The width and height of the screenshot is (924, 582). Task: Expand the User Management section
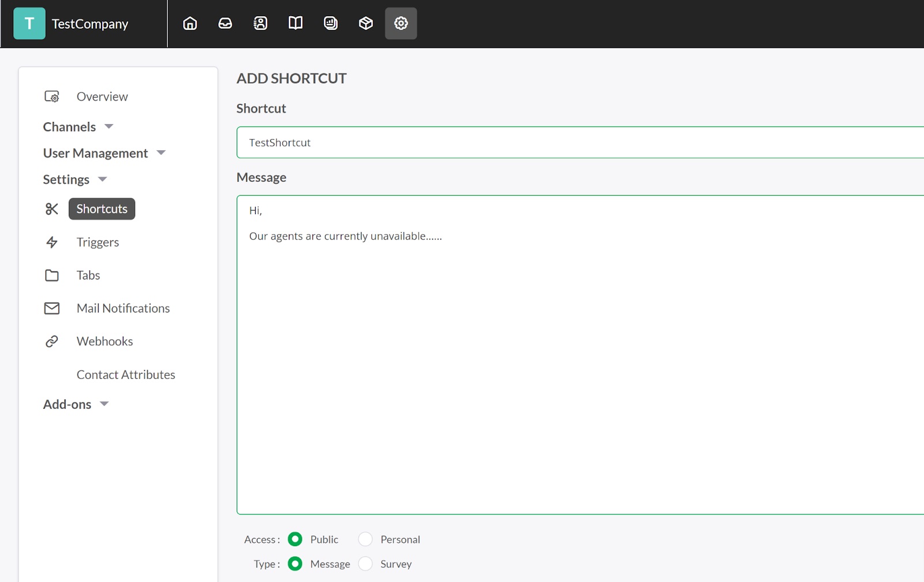104,153
